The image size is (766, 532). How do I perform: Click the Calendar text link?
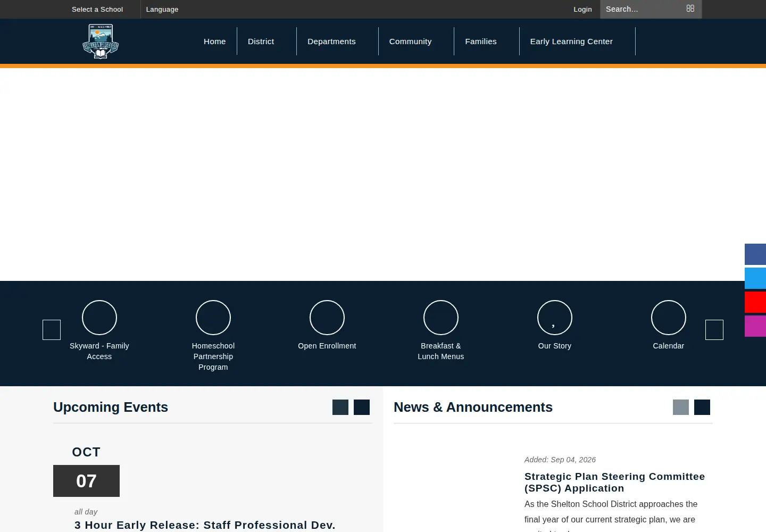(x=669, y=346)
